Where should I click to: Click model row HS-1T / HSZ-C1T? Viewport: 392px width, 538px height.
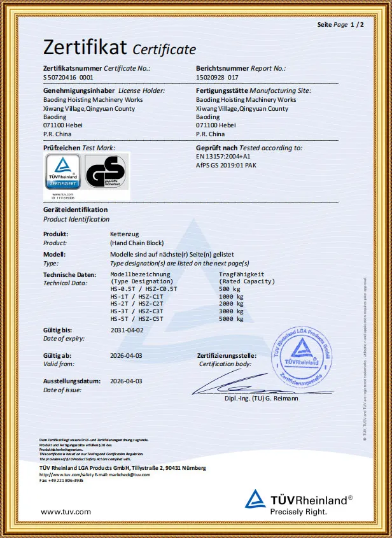tap(136, 297)
